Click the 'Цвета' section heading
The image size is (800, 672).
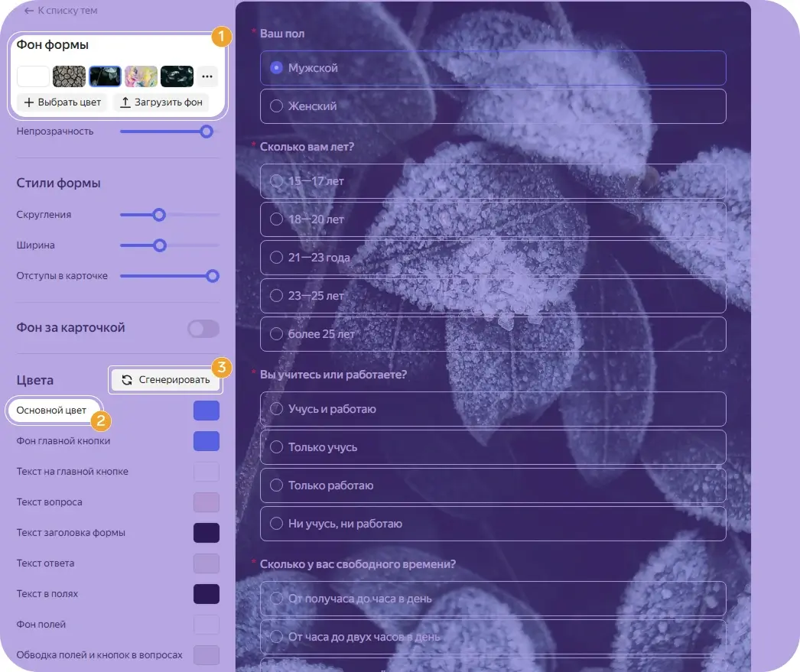tap(34, 381)
